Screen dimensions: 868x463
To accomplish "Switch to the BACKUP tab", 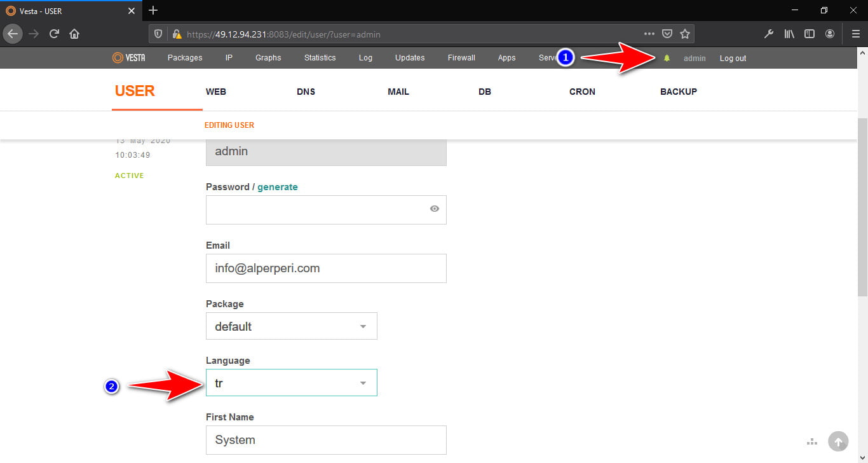I will pyautogui.click(x=679, y=92).
